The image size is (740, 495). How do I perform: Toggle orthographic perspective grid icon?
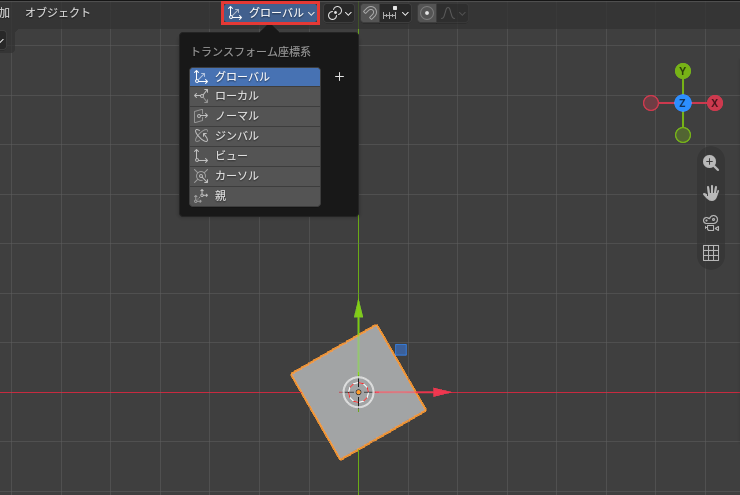pos(711,253)
